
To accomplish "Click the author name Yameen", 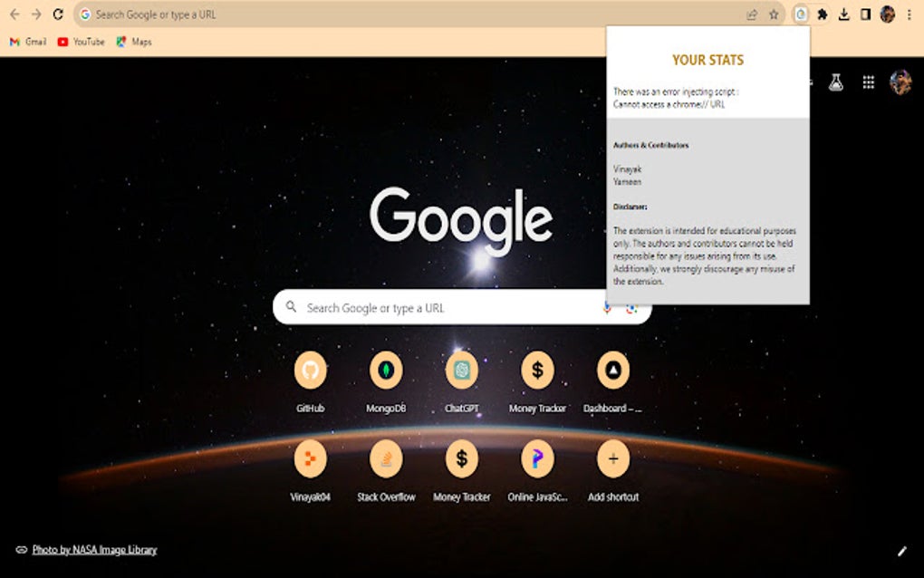I will (627, 182).
